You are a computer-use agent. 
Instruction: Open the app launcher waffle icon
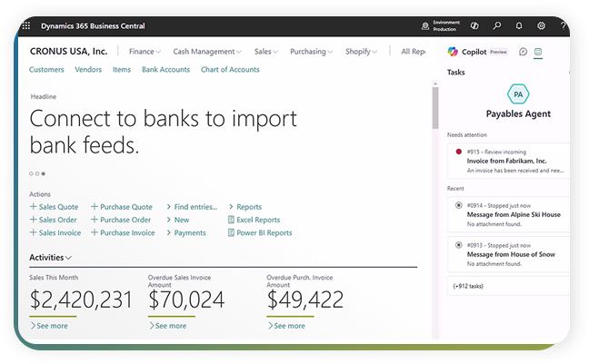(26, 26)
